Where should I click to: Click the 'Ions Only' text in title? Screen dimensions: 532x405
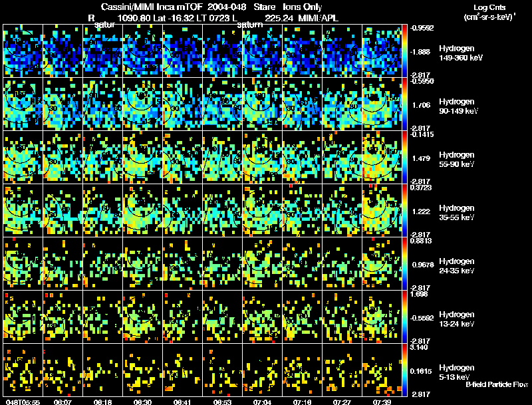tap(303, 7)
